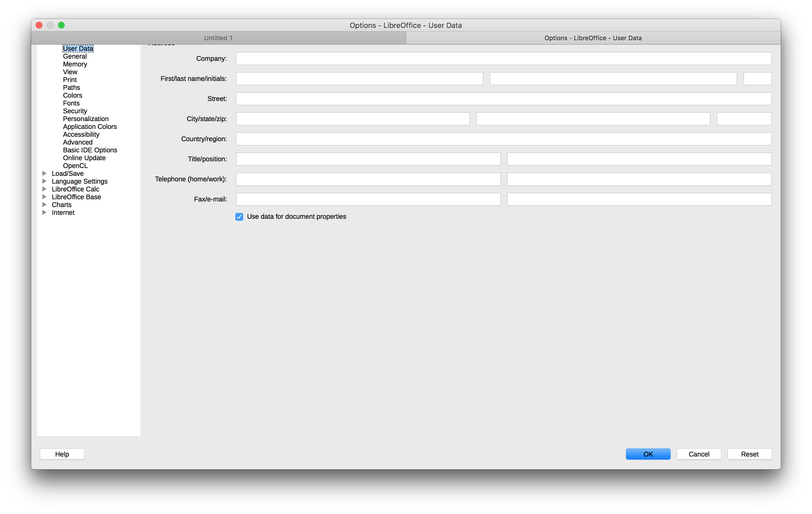This screenshot has width=812, height=514.
Task: Select Memory in the options tree
Action: (75, 64)
